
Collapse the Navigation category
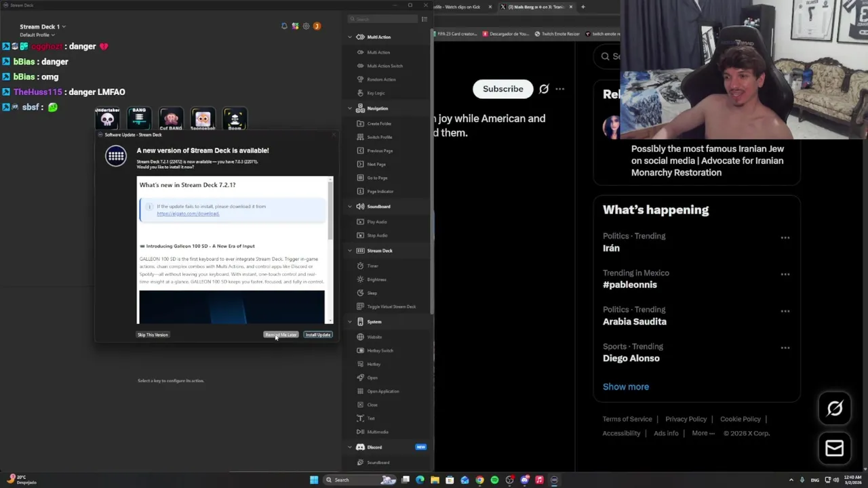350,108
